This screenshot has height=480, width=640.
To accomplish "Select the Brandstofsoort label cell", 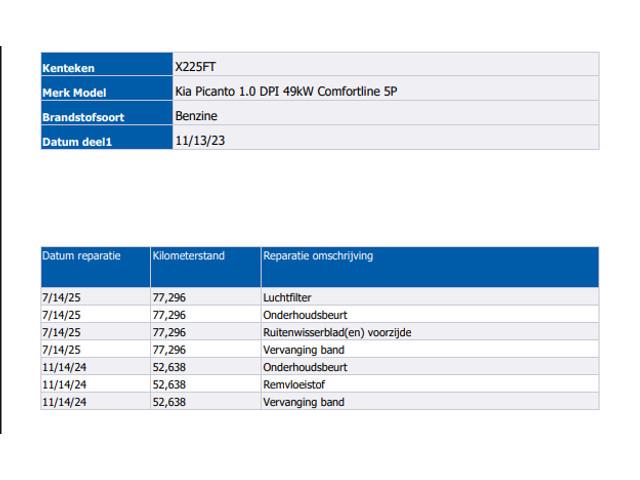I will pos(107,113).
